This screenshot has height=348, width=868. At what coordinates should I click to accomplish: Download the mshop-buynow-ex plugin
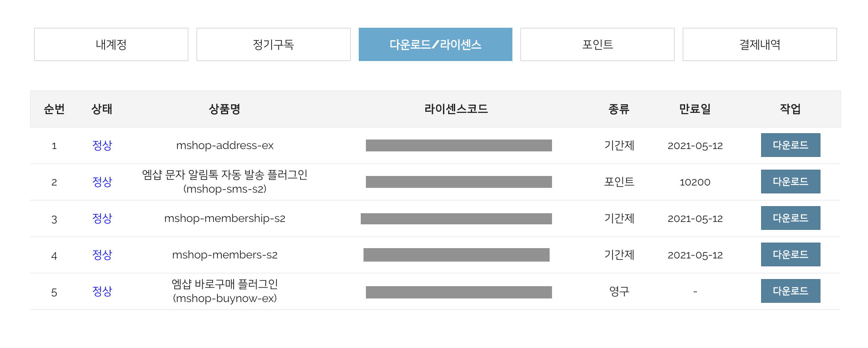click(791, 291)
